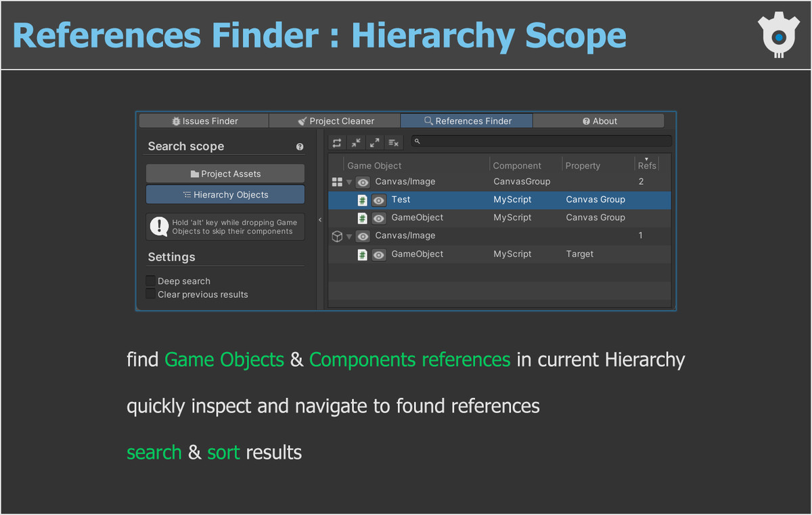Click the grid icon beside first Canvas/Image row
The height and width of the screenshot is (515, 812).
336,181
